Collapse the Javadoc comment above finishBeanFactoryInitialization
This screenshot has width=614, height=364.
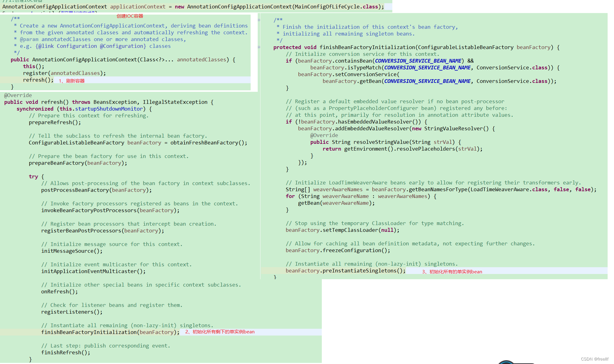tap(259, 20)
